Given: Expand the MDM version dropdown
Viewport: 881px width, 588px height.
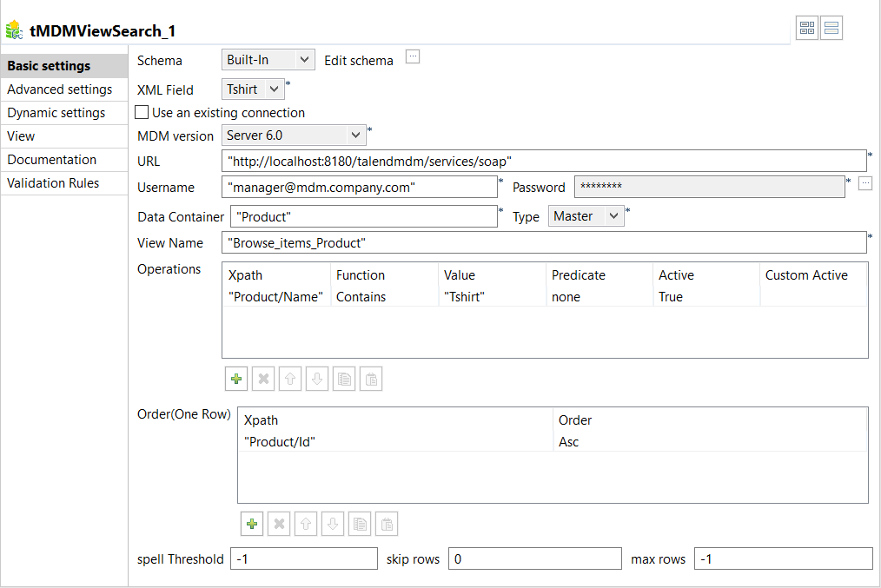Looking at the screenshot, I should click(294, 135).
